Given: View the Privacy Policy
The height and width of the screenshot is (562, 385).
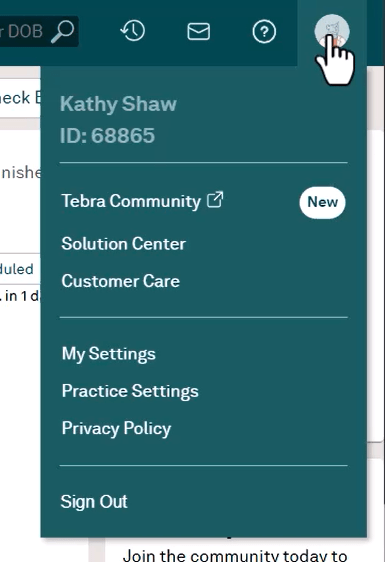Looking at the screenshot, I should point(116,428).
